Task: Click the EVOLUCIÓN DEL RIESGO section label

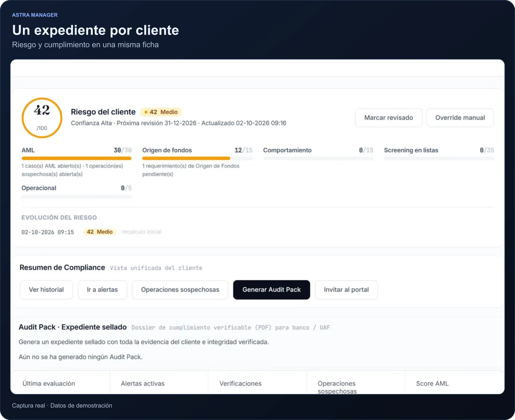Action: [59, 218]
